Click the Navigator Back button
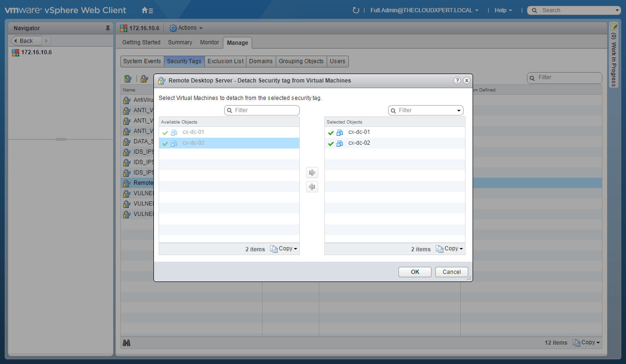This screenshot has width=626, height=364. pos(26,41)
